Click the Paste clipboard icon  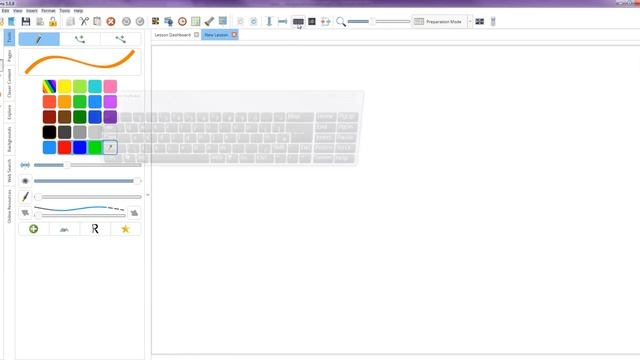point(97,21)
